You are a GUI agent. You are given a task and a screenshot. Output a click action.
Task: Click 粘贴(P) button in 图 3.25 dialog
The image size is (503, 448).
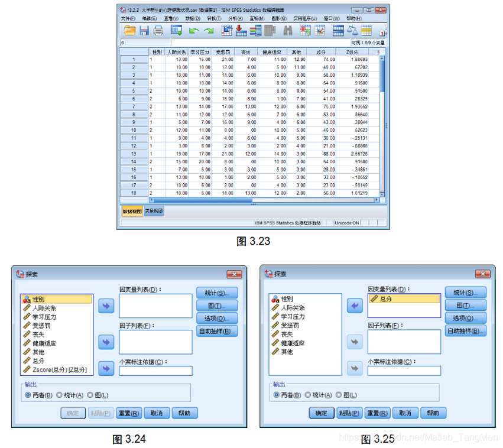349,413
